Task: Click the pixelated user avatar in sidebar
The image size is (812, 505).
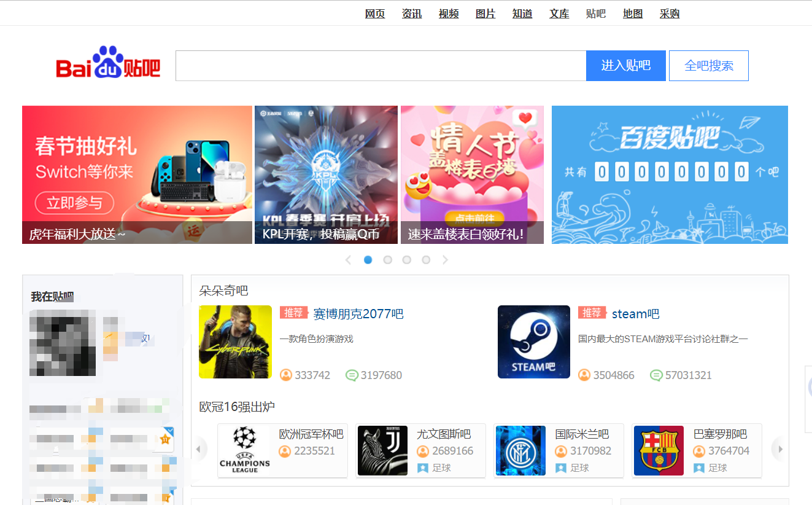Action: pyautogui.click(x=63, y=343)
